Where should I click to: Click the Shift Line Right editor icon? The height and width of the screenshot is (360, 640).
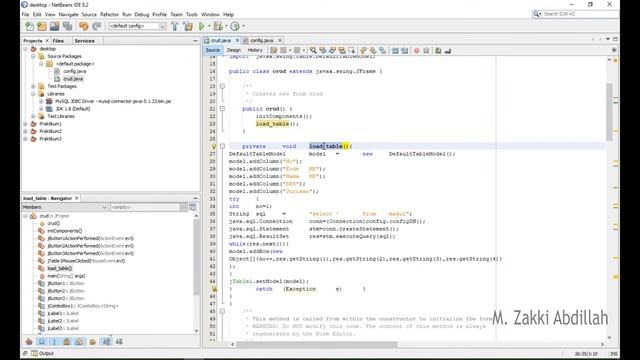[404, 50]
